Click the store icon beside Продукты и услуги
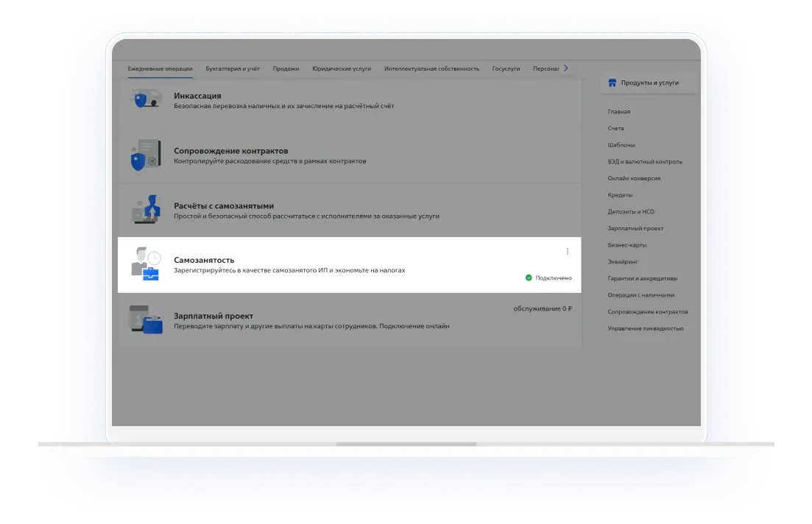This screenshot has width=812, height=524. click(x=612, y=83)
